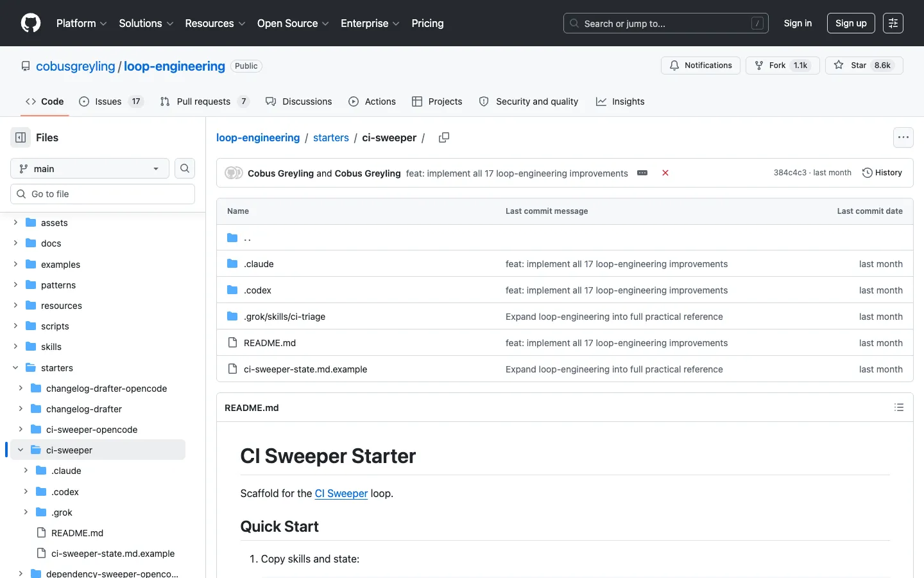Expand the Solutions menu
The height and width of the screenshot is (578, 924).
click(146, 23)
